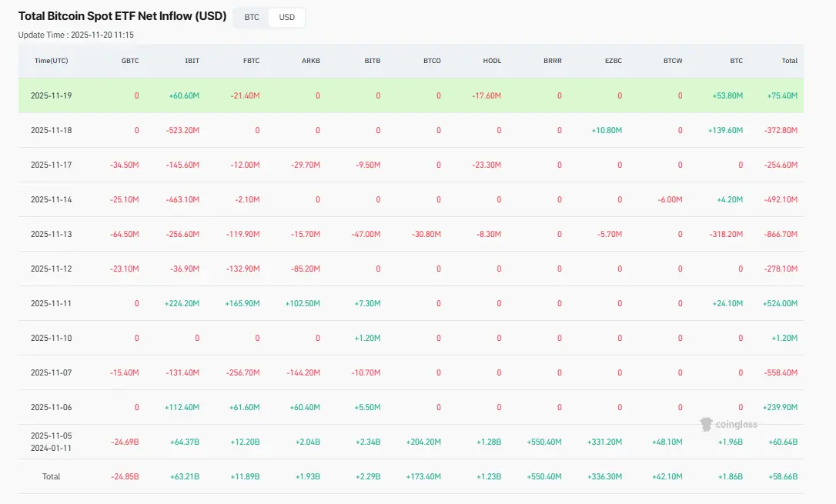Click the Total Bitcoin Spot ETF title

(x=122, y=16)
